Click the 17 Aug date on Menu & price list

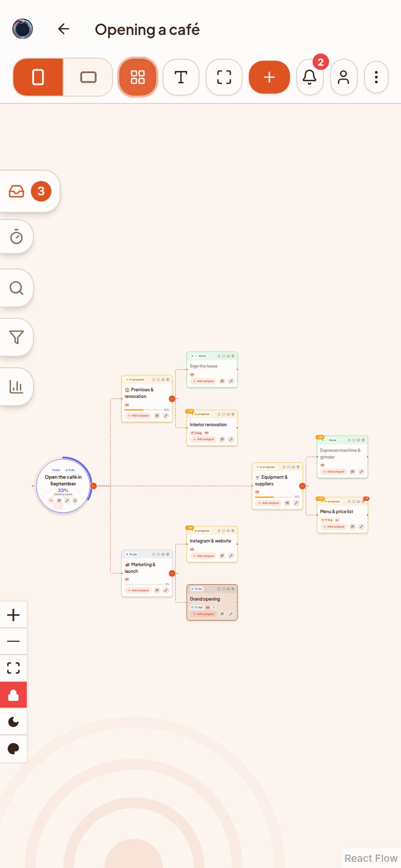point(327,520)
